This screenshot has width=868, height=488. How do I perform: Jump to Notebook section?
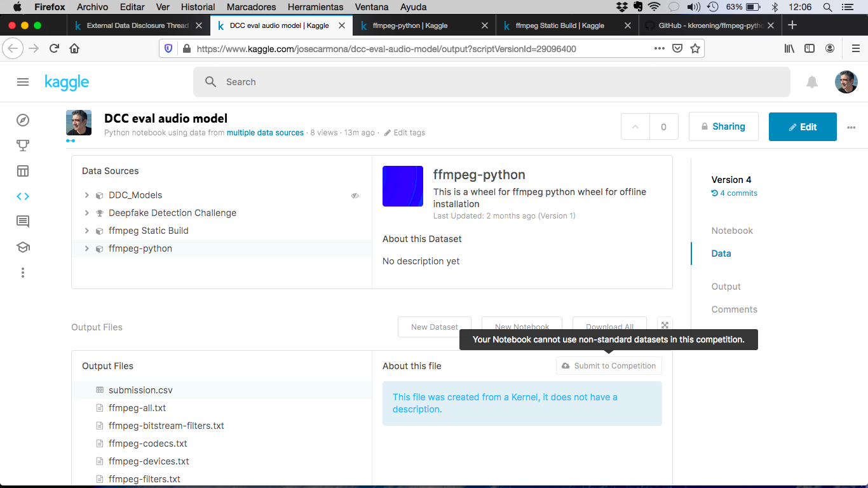(x=732, y=231)
